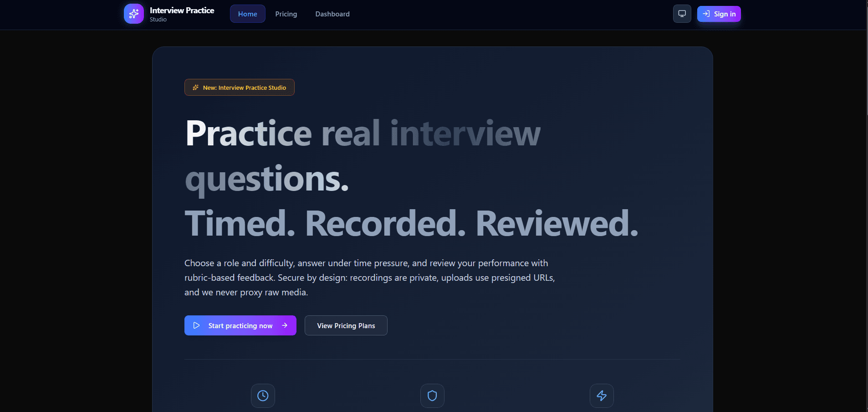Click the Interview Practice brand name in header
Image resolution: width=868 pixels, height=412 pixels.
[x=182, y=10]
